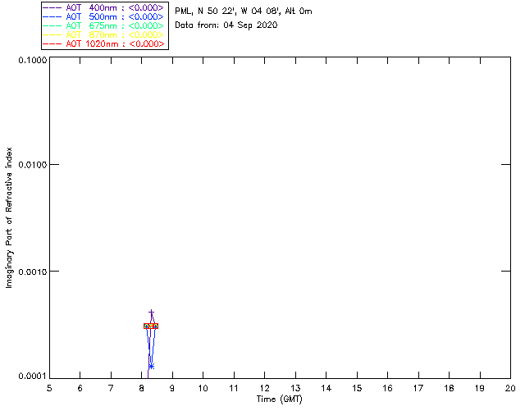
Task: Click the x-axis label 5
Action: click(49, 388)
